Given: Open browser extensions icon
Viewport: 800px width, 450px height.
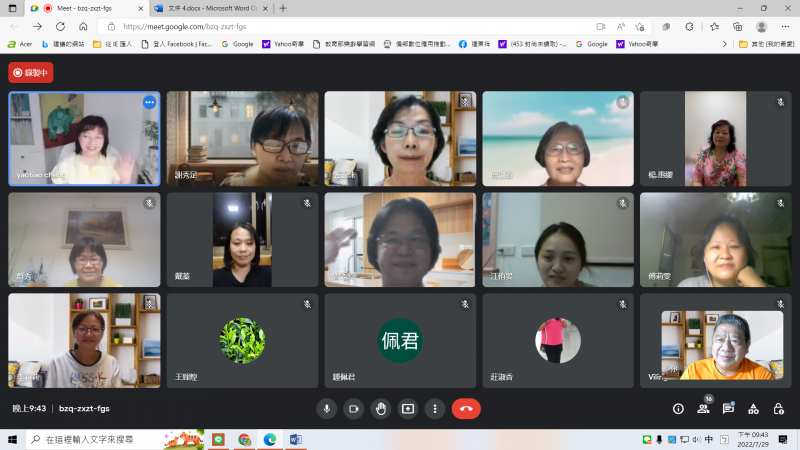Looking at the screenshot, I should (x=689, y=27).
